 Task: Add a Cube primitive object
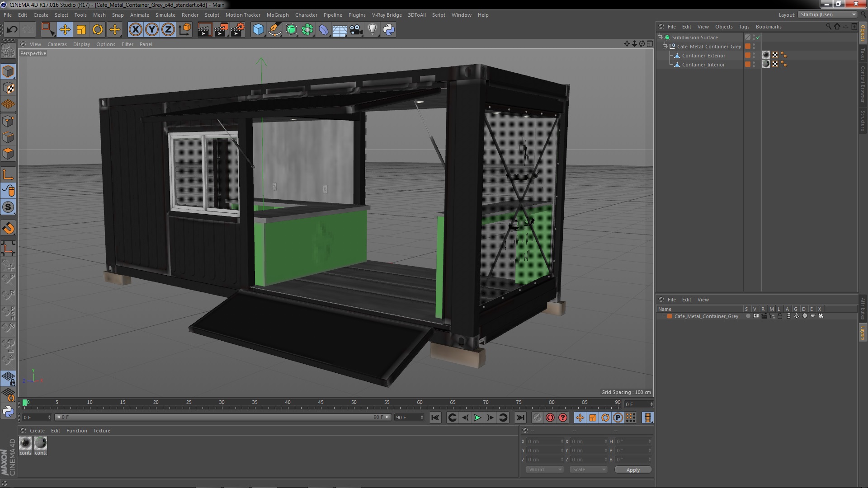tap(258, 30)
